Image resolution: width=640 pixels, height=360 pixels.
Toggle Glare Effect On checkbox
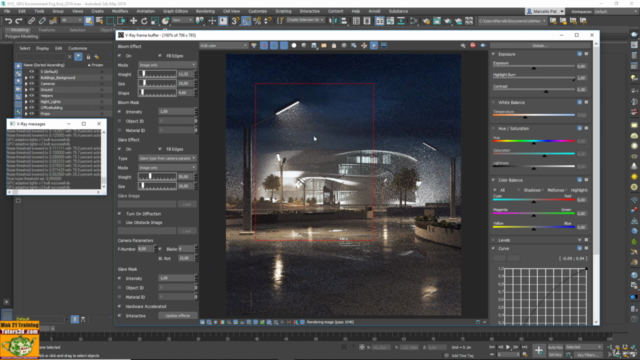click(x=120, y=149)
